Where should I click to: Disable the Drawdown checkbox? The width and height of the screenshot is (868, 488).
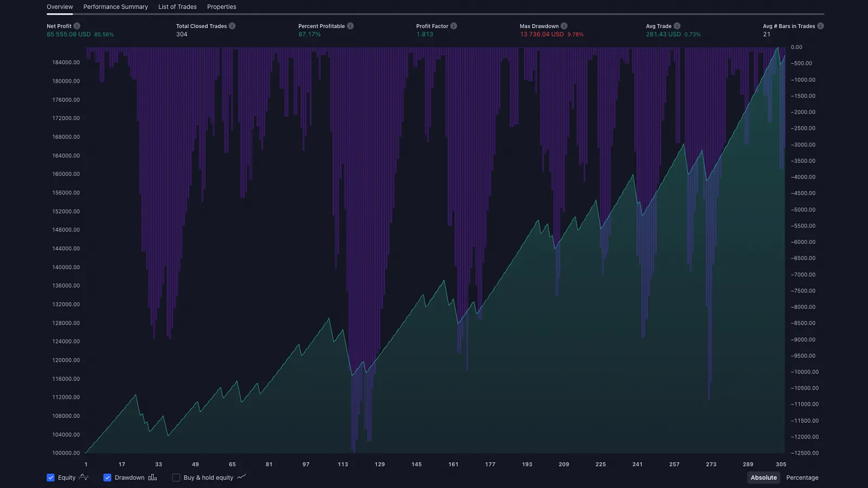tap(107, 477)
